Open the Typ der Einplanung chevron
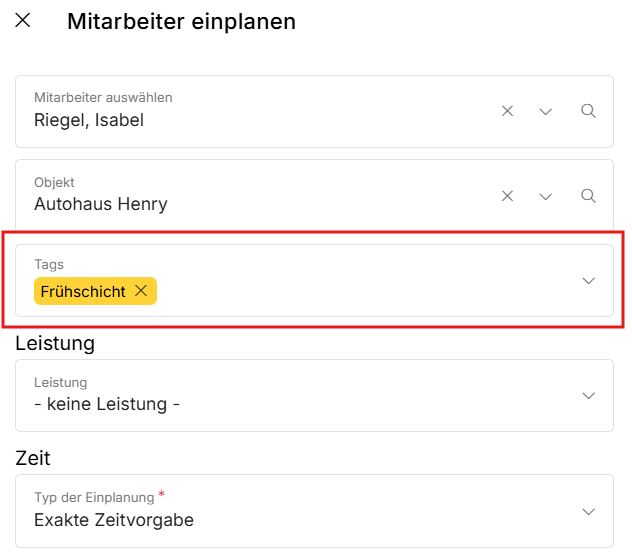 point(589,511)
